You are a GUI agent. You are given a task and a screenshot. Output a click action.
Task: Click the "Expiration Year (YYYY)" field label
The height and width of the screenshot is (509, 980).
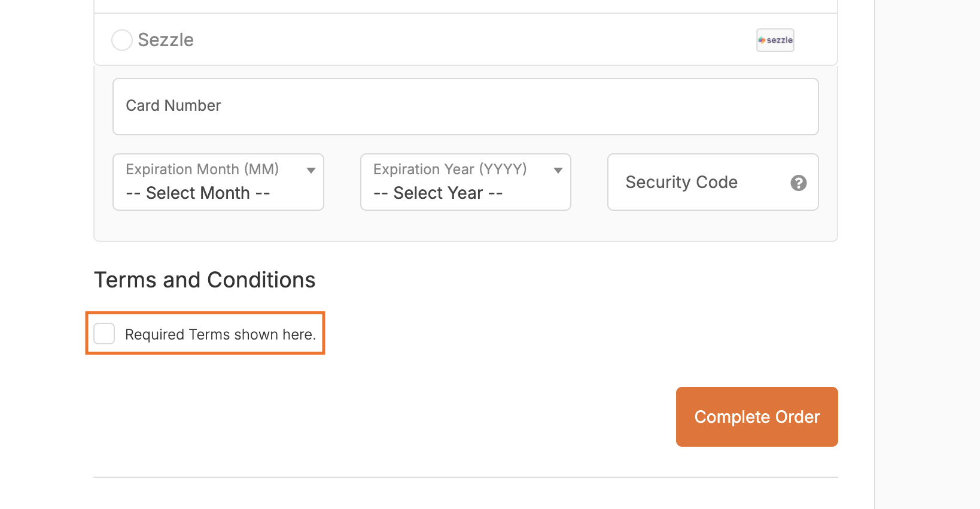pos(450,169)
